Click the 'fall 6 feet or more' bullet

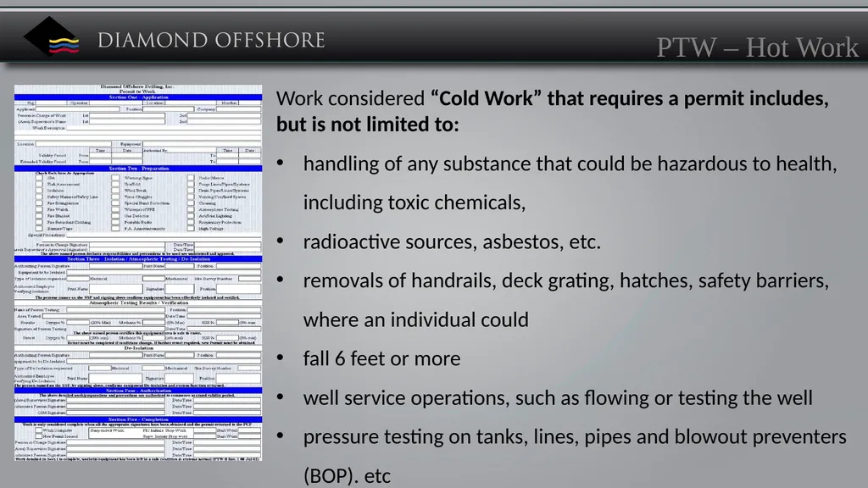tap(381, 358)
